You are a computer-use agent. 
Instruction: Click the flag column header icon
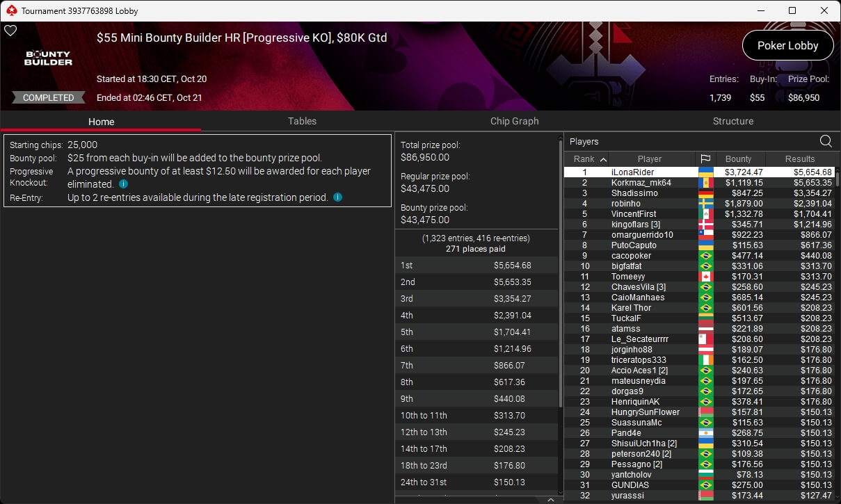705,159
